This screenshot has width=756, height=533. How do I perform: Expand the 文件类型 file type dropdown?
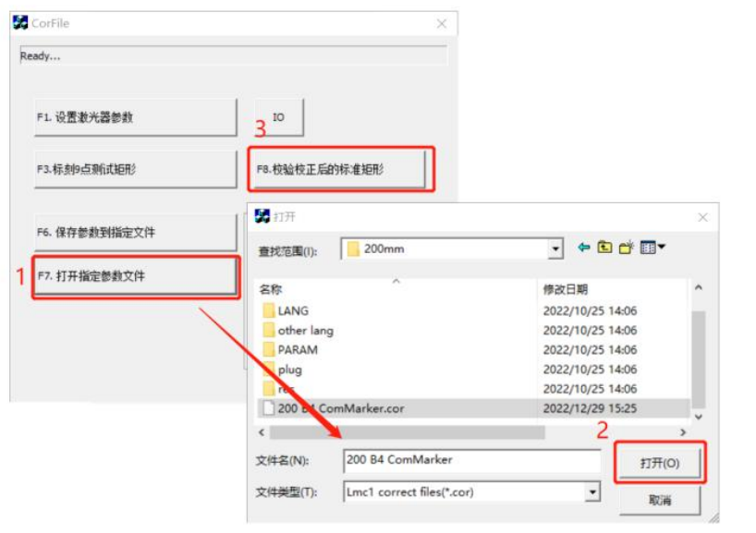(591, 492)
